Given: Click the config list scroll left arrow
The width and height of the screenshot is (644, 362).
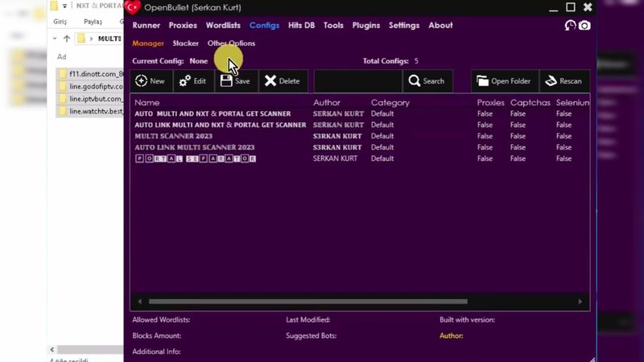Looking at the screenshot, I should [x=139, y=301].
